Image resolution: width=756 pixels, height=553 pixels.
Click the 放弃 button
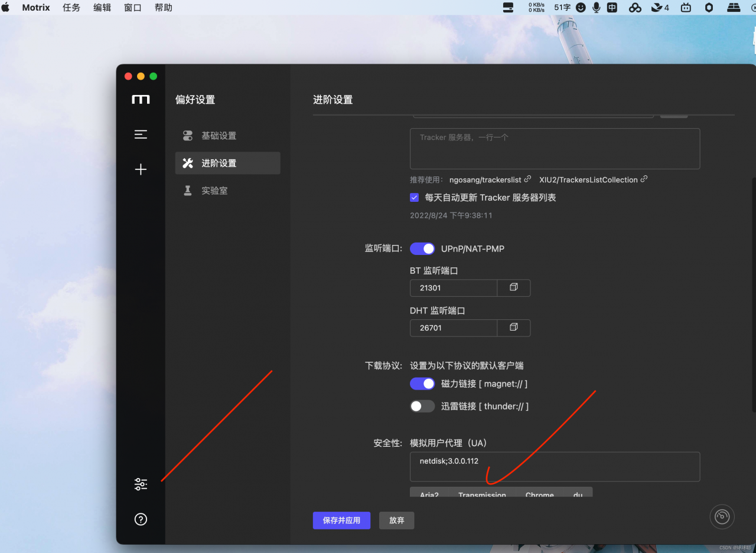397,521
